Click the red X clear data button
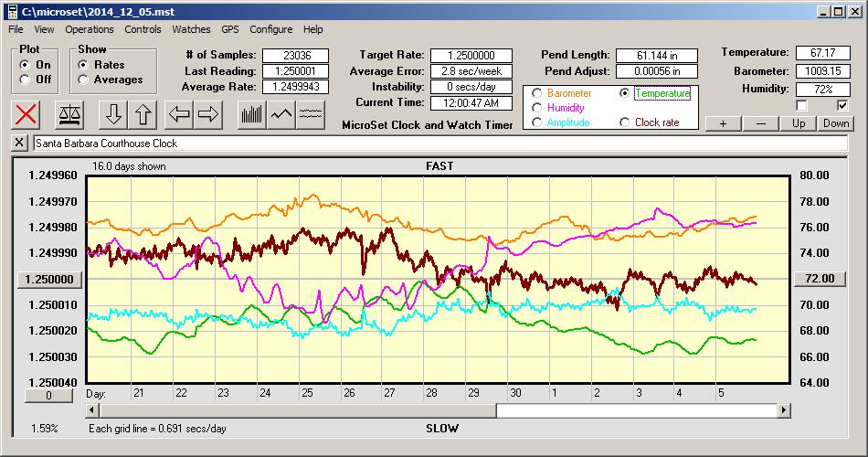The image size is (868, 457). click(x=27, y=114)
